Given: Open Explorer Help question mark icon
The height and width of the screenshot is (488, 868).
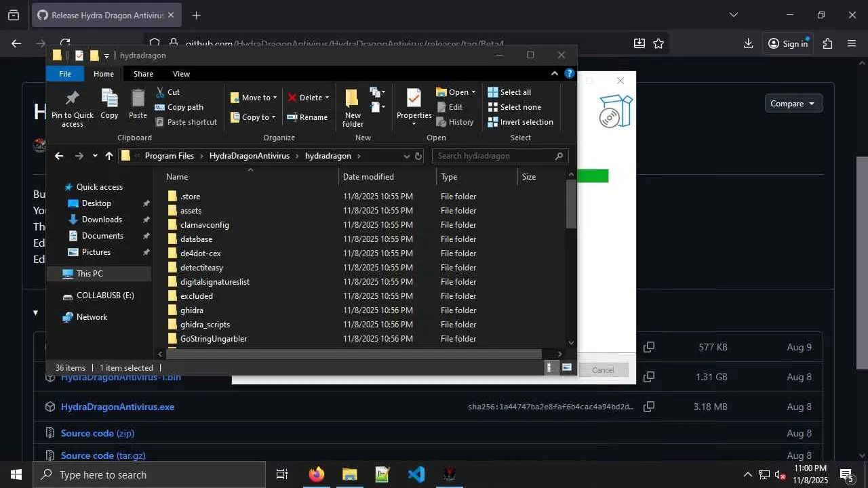Looking at the screenshot, I should (570, 74).
